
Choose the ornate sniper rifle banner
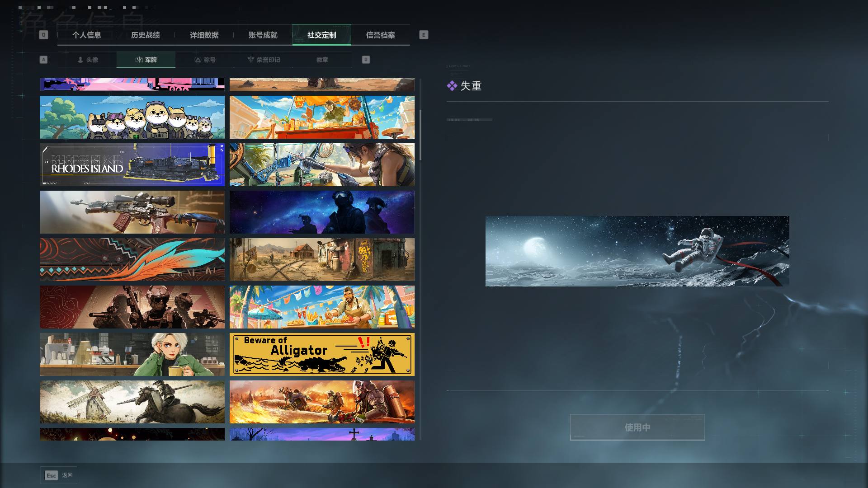132,212
